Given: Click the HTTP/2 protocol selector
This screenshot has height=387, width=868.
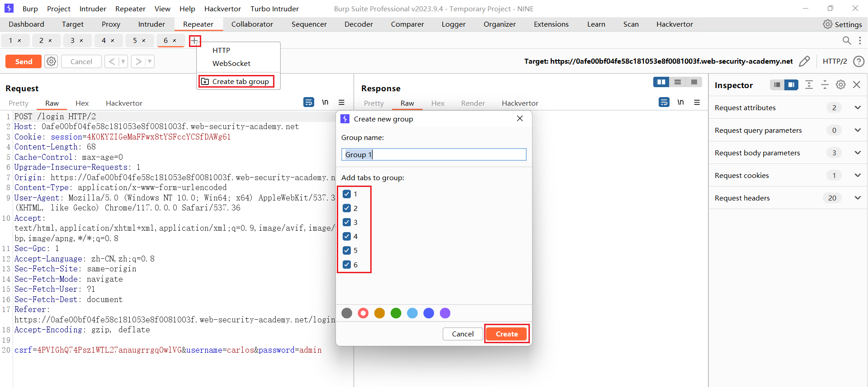Looking at the screenshot, I should pos(835,61).
